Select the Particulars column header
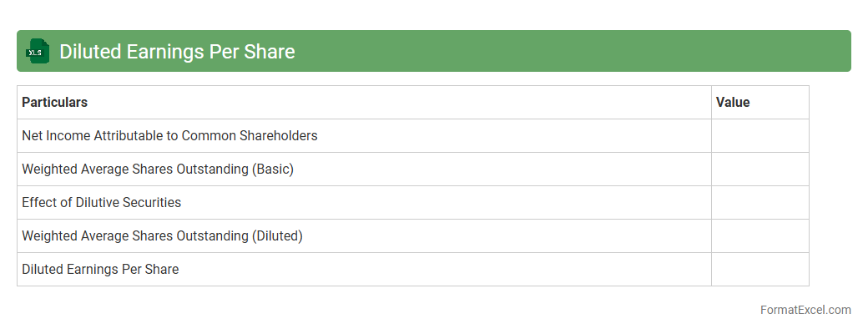The image size is (868, 334). pyautogui.click(x=54, y=103)
